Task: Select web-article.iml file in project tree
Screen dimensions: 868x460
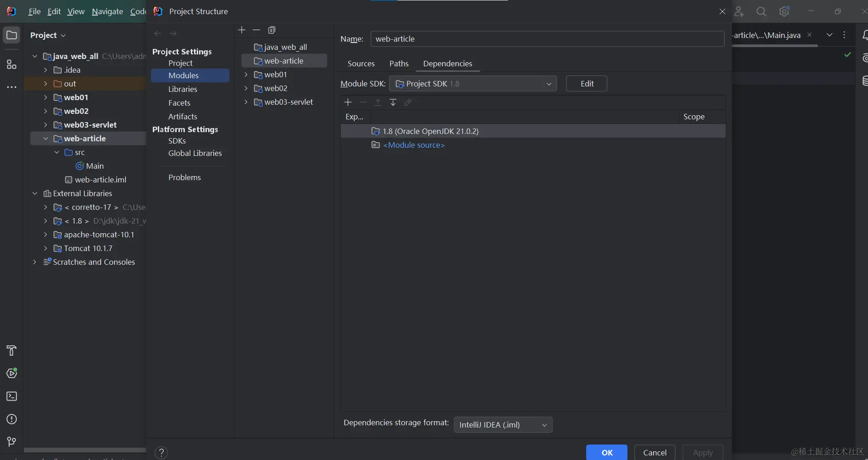Action: coord(95,180)
